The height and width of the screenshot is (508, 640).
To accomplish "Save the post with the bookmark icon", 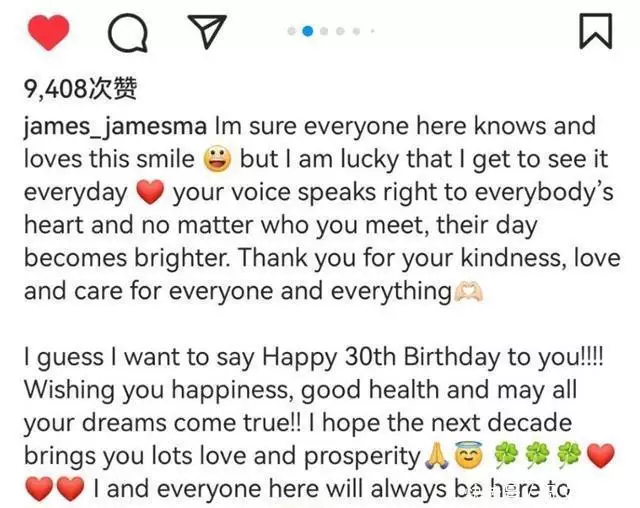I will [x=596, y=31].
